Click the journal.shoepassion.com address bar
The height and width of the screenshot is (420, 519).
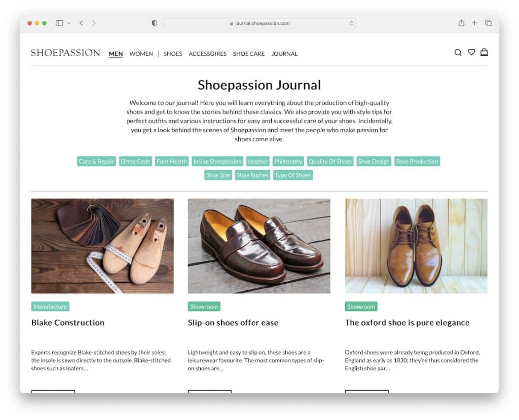(x=259, y=23)
